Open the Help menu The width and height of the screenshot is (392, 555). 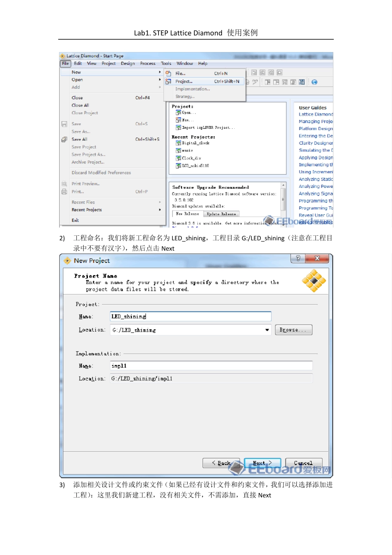click(203, 64)
